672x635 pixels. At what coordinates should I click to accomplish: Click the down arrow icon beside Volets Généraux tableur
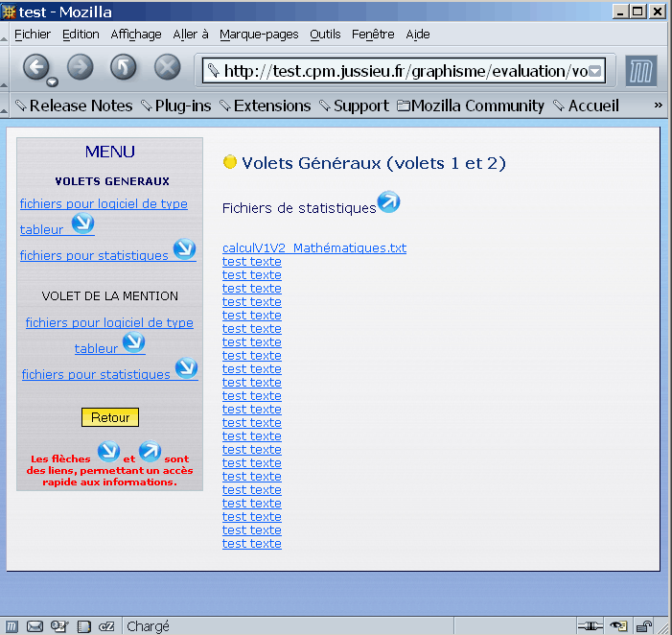pos(82,223)
